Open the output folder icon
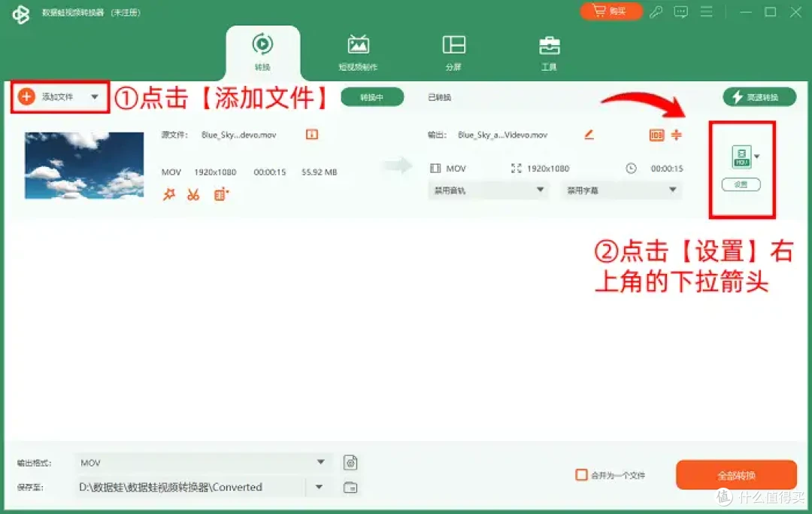Image resolution: width=812 pixels, height=514 pixels. (350, 487)
